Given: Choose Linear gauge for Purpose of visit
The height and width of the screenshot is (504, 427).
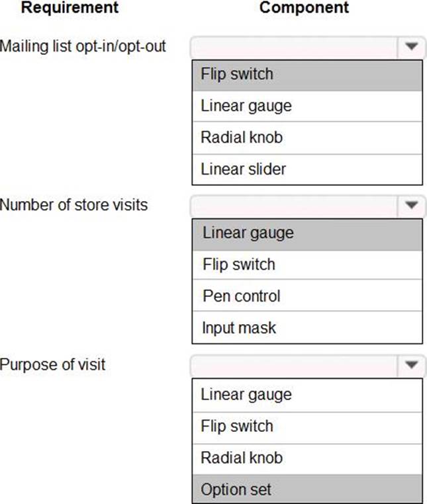Looking at the screenshot, I should [x=307, y=395].
